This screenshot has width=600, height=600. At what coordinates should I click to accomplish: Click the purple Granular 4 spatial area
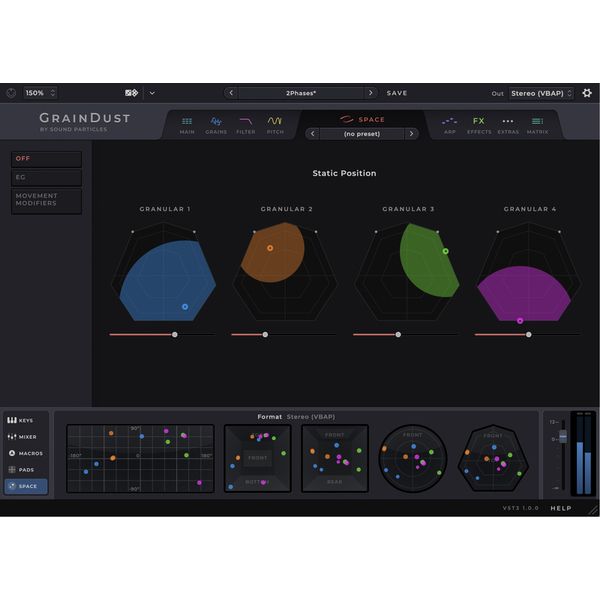point(525,291)
